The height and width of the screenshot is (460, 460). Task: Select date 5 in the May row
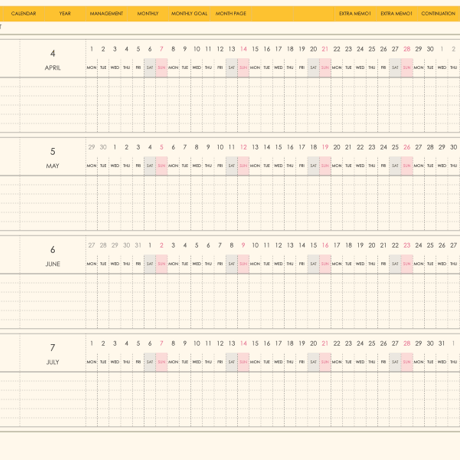coord(161,147)
